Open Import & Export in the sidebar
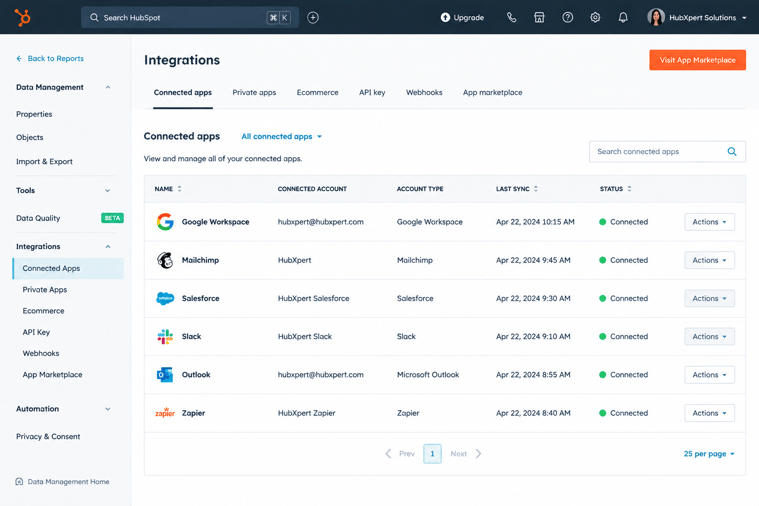 click(x=44, y=162)
